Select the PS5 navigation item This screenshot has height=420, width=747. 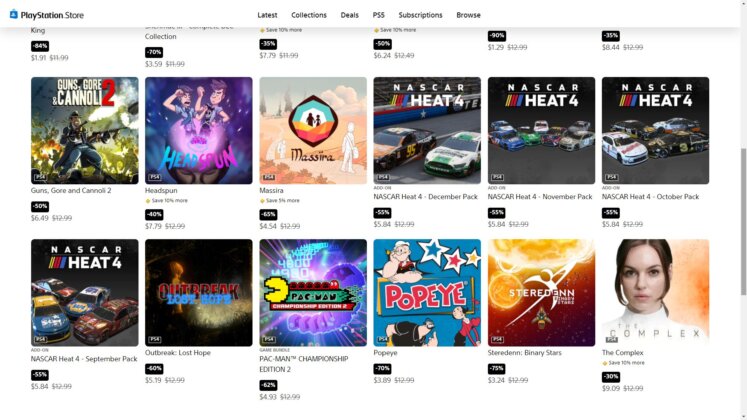[378, 15]
